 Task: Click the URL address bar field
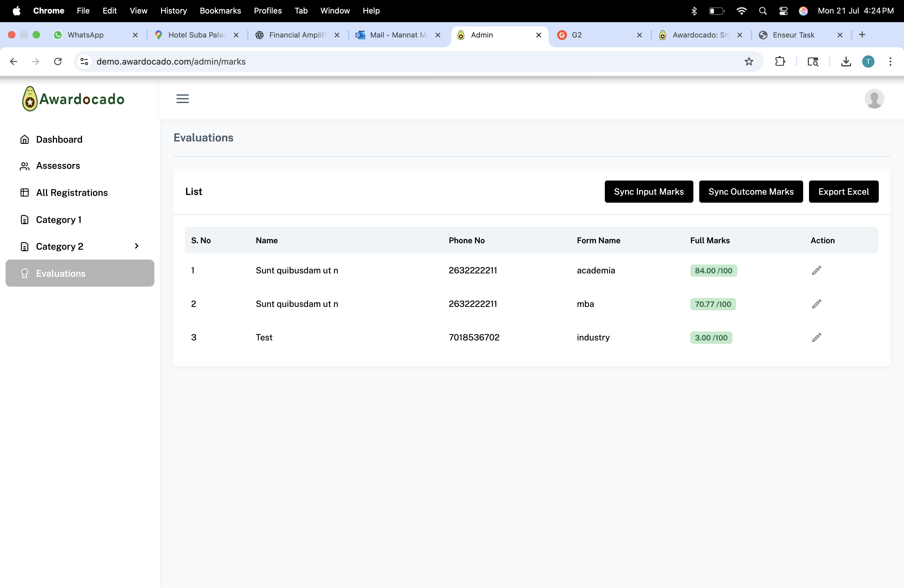coord(380,62)
